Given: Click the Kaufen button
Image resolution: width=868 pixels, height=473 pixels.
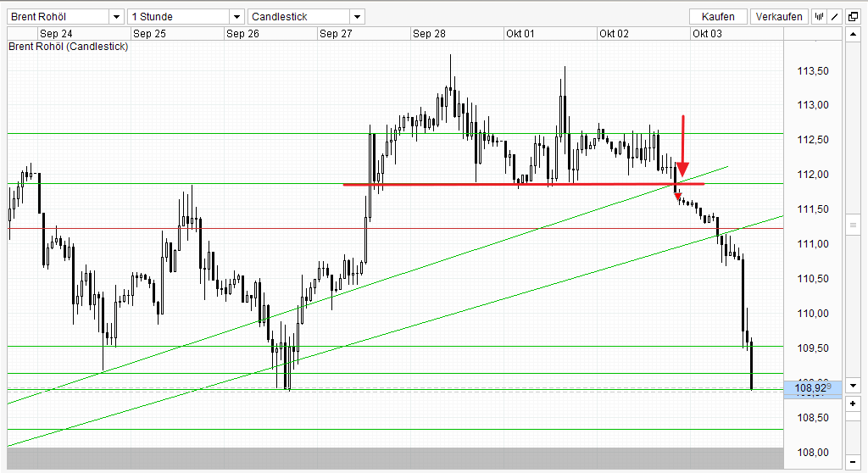Looking at the screenshot, I should [x=718, y=17].
